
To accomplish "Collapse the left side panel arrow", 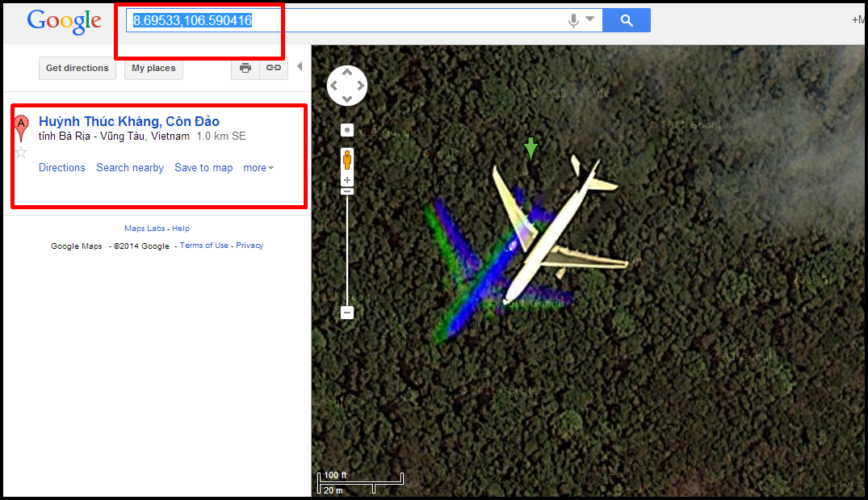I will 300,67.
